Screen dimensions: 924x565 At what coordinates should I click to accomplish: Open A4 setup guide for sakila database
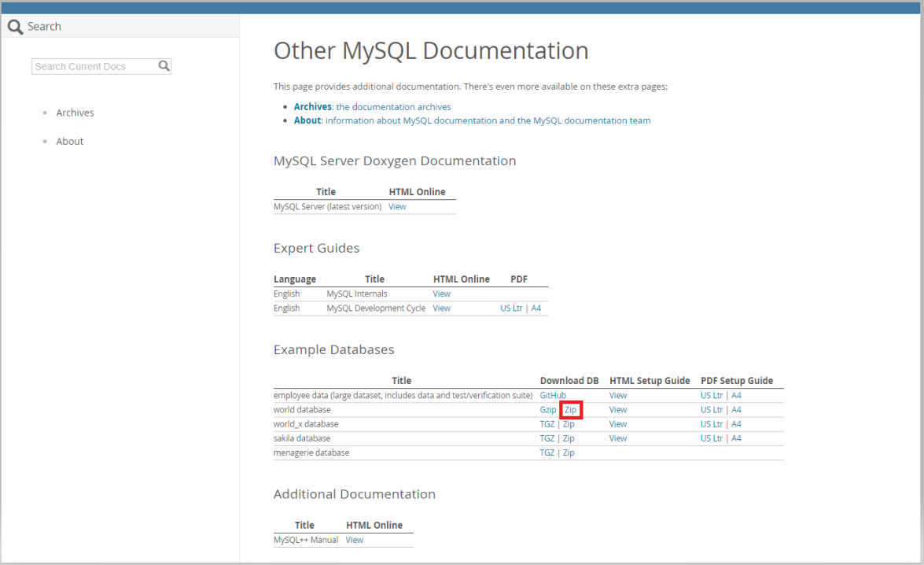(736, 439)
